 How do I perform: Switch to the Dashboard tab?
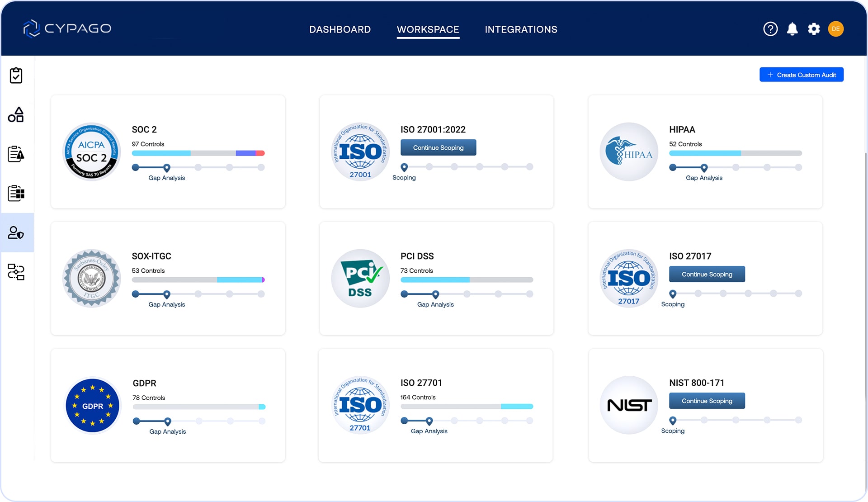(340, 29)
